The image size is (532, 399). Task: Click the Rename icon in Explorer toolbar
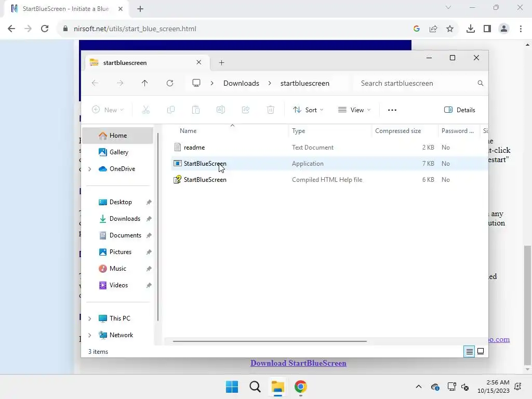pyautogui.click(x=220, y=110)
